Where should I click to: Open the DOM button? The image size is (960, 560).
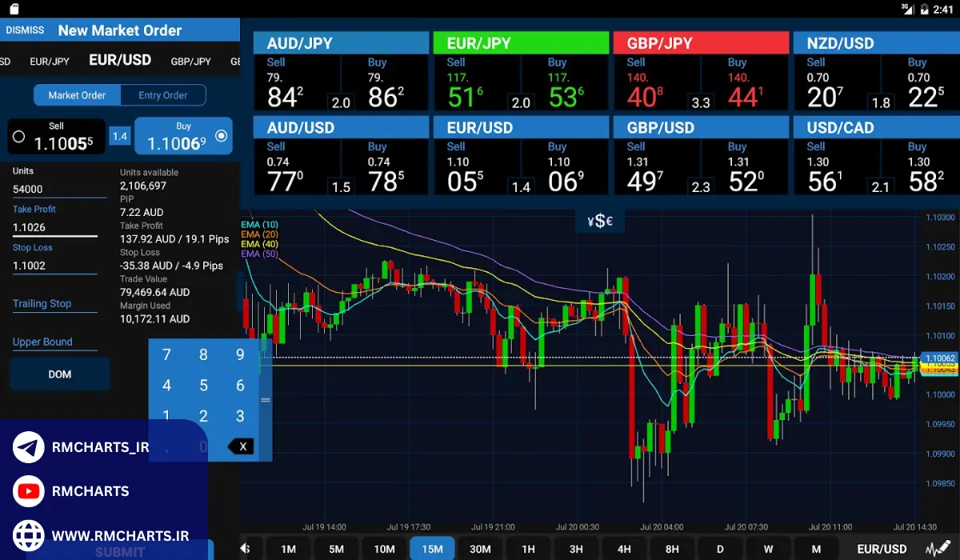point(60,374)
